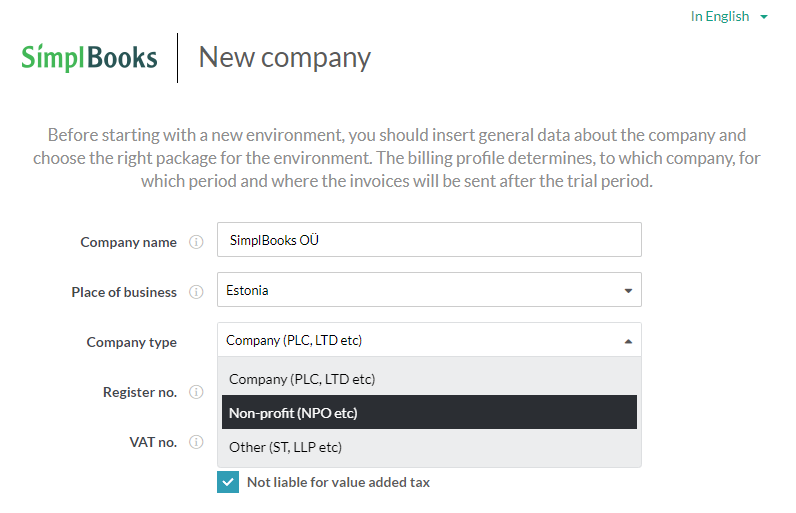Viewport: 796px width, 513px height.
Task: Focus the Company name input field
Action: (x=429, y=240)
